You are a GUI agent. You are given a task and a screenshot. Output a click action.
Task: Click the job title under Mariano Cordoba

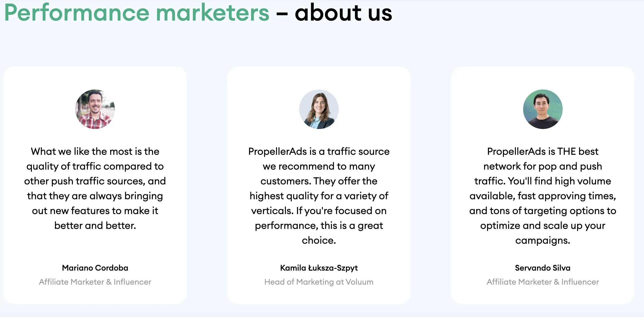coord(95,282)
